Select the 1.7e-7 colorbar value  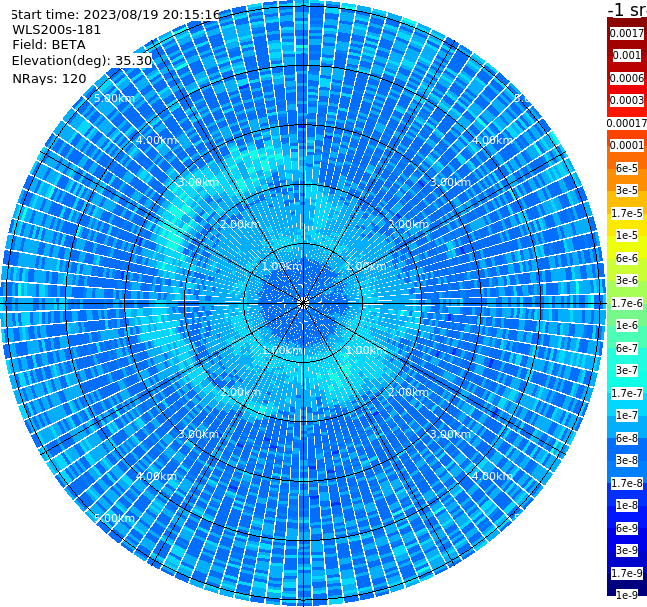(627, 393)
